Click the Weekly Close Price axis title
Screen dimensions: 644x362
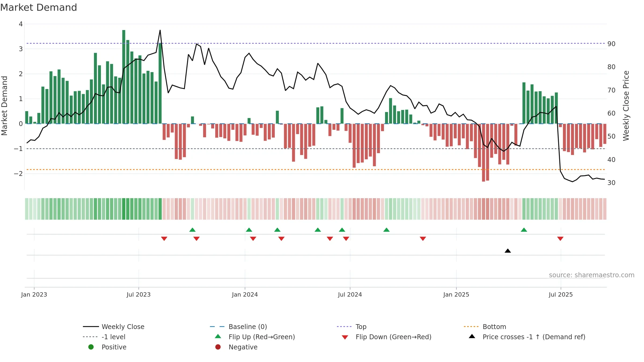[x=626, y=106]
